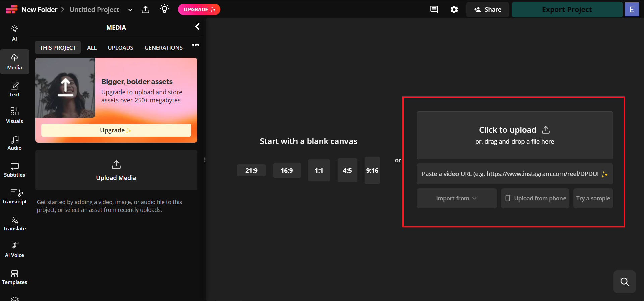Select the Media sidebar icon
This screenshot has width=644, height=301.
click(x=14, y=62)
